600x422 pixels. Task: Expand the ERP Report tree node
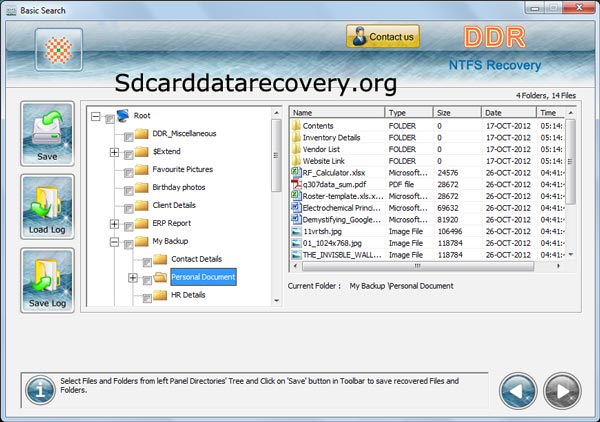(x=114, y=223)
